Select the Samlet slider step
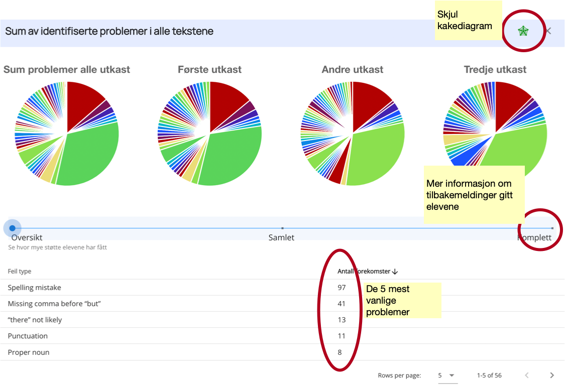565x392 pixels. pyautogui.click(x=282, y=228)
